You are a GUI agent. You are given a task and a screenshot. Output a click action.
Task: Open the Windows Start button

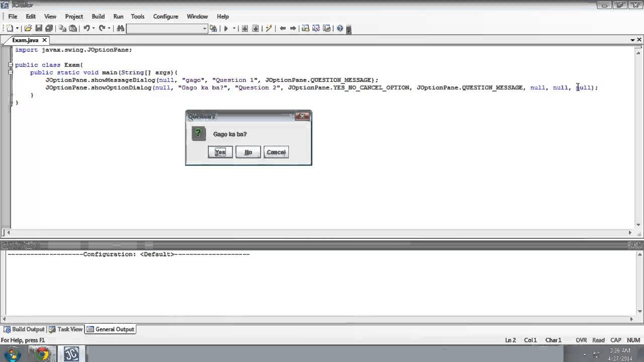(x=12, y=354)
